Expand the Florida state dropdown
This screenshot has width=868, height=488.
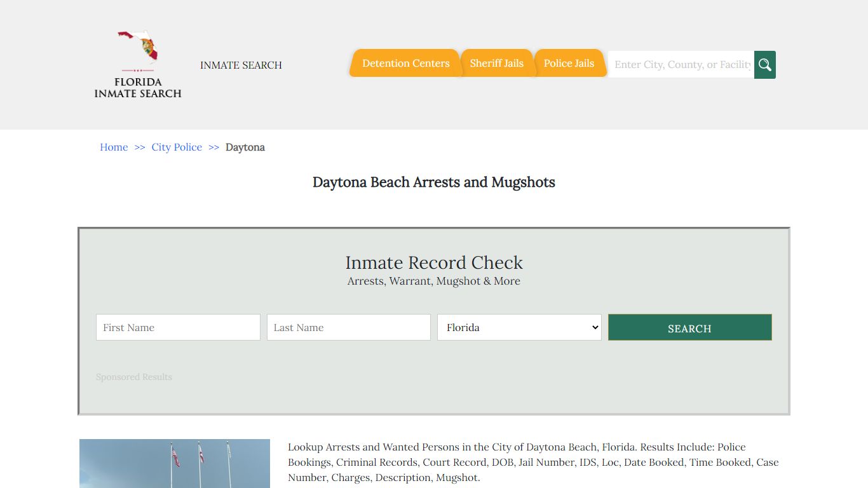click(x=519, y=327)
